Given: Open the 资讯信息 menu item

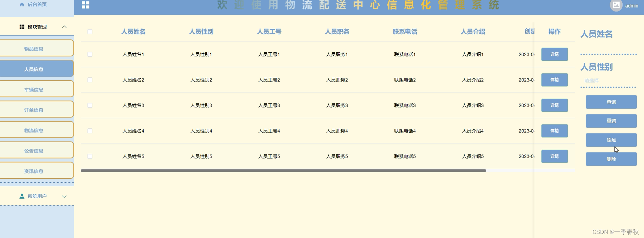Looking at the screenshot, I should 37,171.
